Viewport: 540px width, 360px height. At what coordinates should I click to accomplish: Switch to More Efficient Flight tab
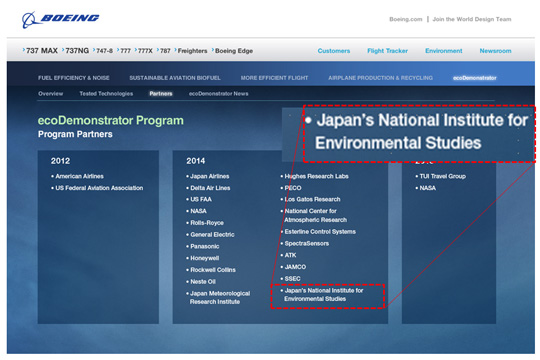[x=274, y=78]
